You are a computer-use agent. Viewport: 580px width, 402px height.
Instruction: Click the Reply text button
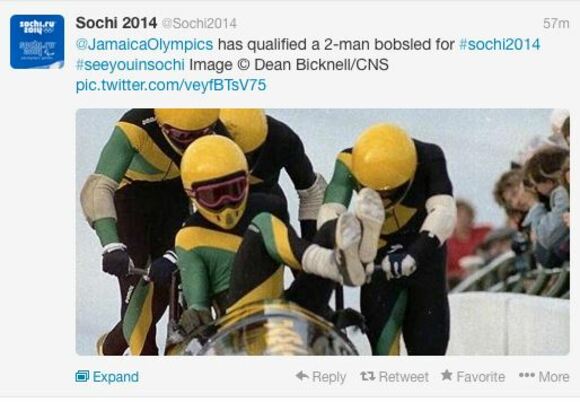pos(329,377)
